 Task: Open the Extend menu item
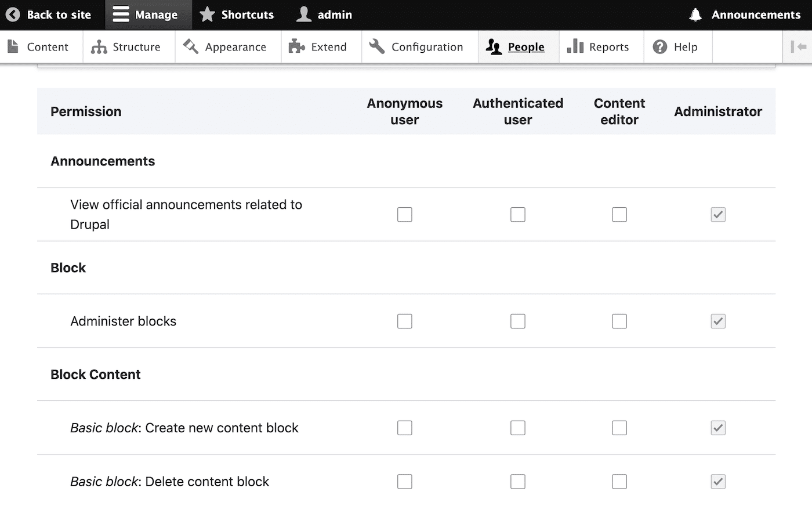(x=329, y=47)
